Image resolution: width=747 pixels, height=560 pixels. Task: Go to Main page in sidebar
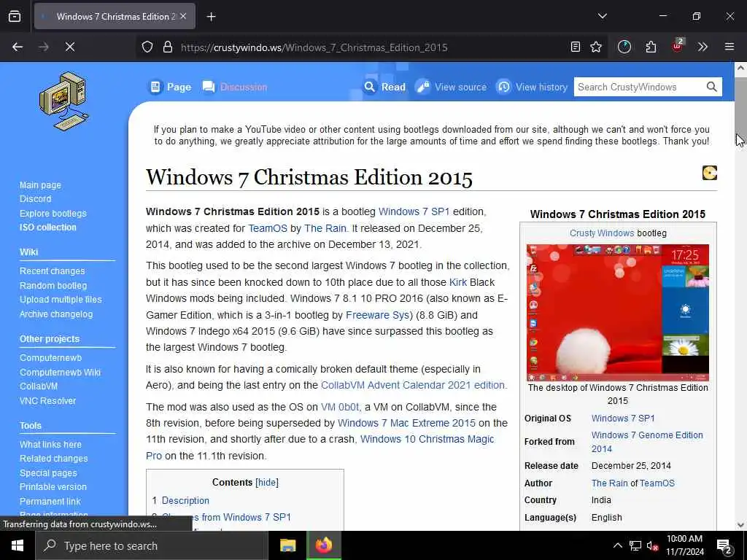click(40, 184)
